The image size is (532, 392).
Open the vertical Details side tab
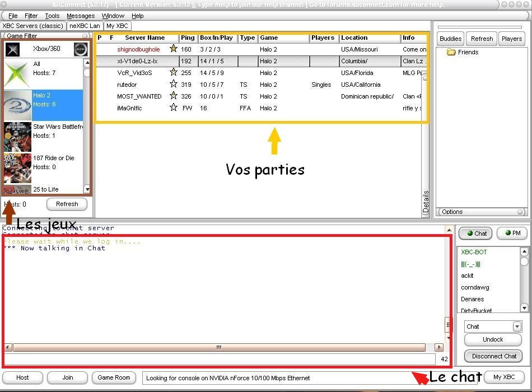[x=426, y=201]
